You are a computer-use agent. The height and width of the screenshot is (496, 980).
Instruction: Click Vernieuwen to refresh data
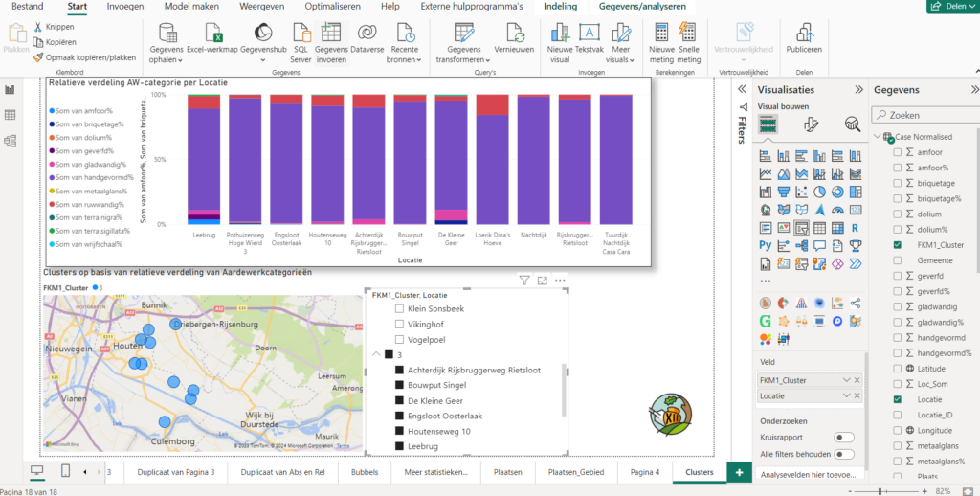(x=514, y=34)
